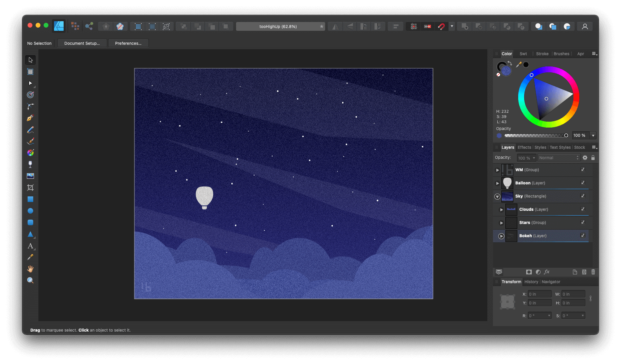
Task: Grab the Zoom tool
Action: [30, 280]
